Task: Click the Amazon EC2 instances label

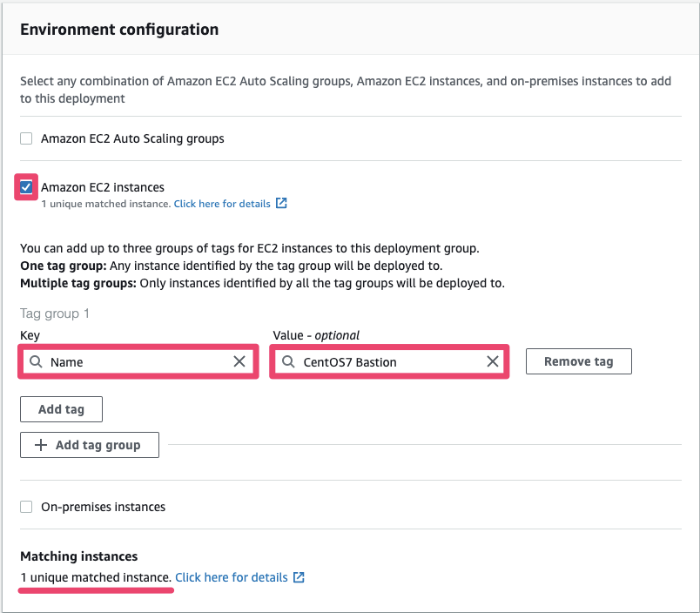Action: (103, 187)
